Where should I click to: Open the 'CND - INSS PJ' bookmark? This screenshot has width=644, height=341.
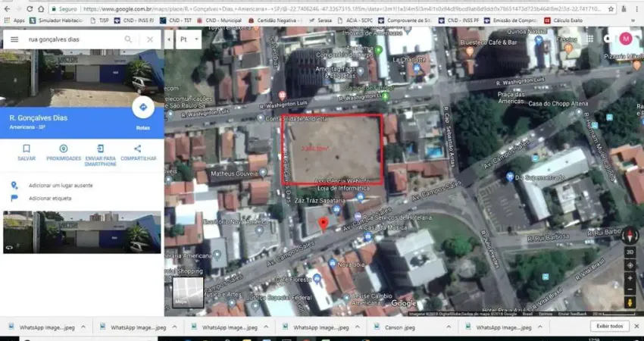133,20
